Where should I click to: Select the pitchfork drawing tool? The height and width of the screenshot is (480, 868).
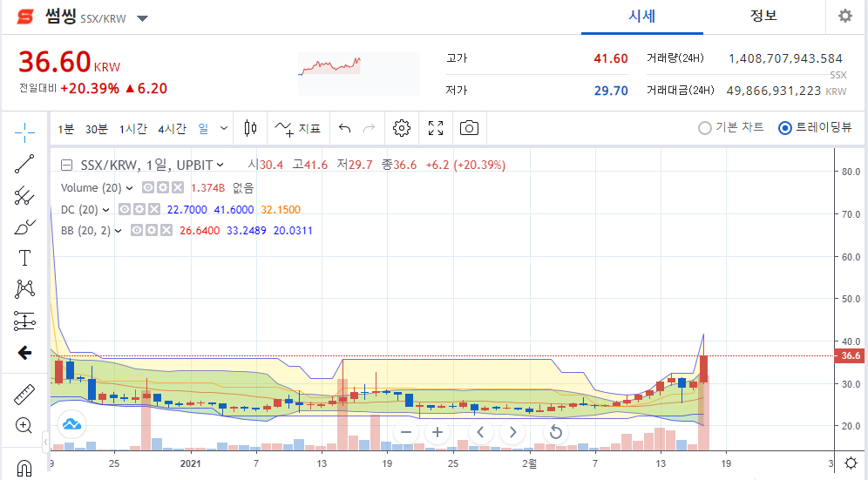click(x=24, y=195)
